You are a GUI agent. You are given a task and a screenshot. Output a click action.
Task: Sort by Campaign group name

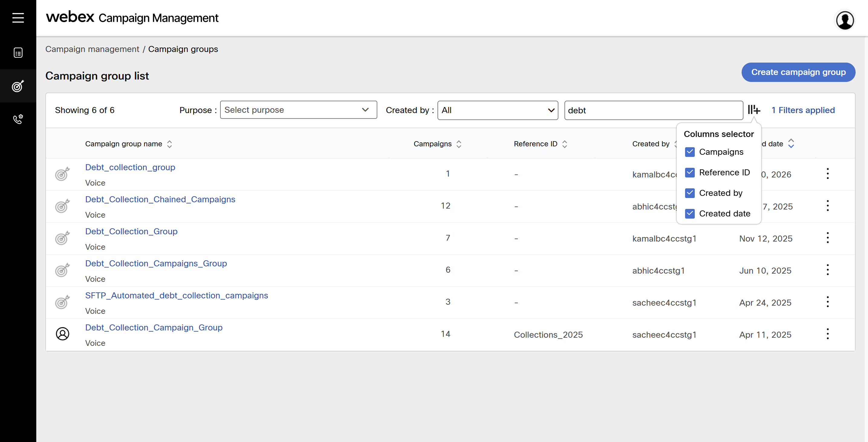click(170, 144)
